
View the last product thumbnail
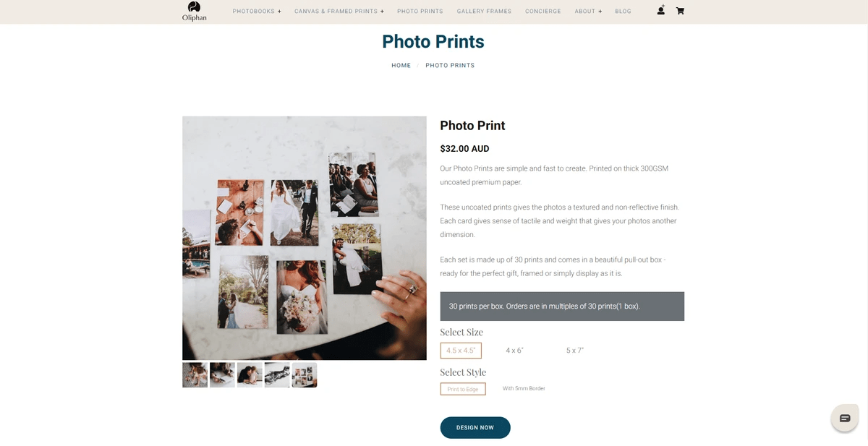coord(305,375)
